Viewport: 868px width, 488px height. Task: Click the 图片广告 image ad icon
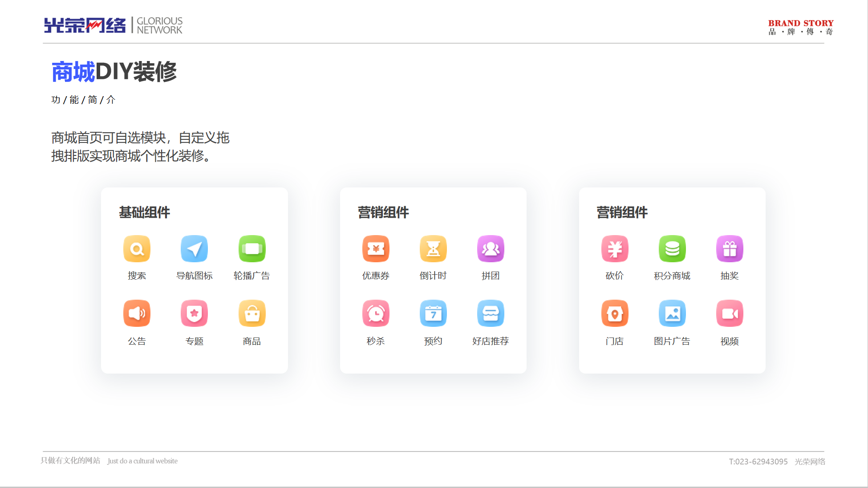pos(672,313)
